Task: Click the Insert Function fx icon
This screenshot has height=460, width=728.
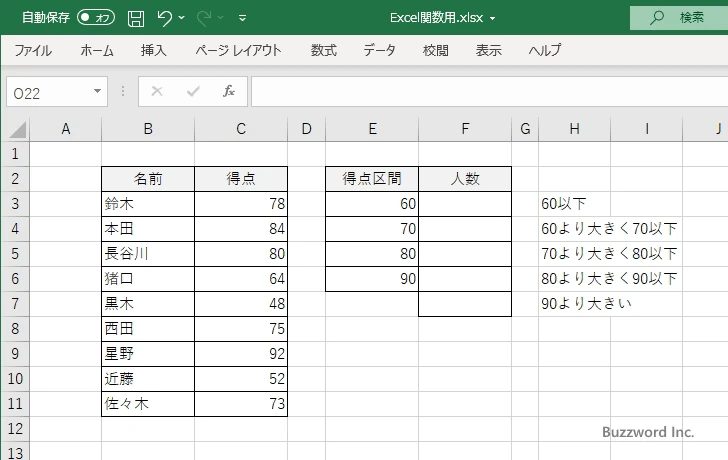Action: click(x=229, y=91)
